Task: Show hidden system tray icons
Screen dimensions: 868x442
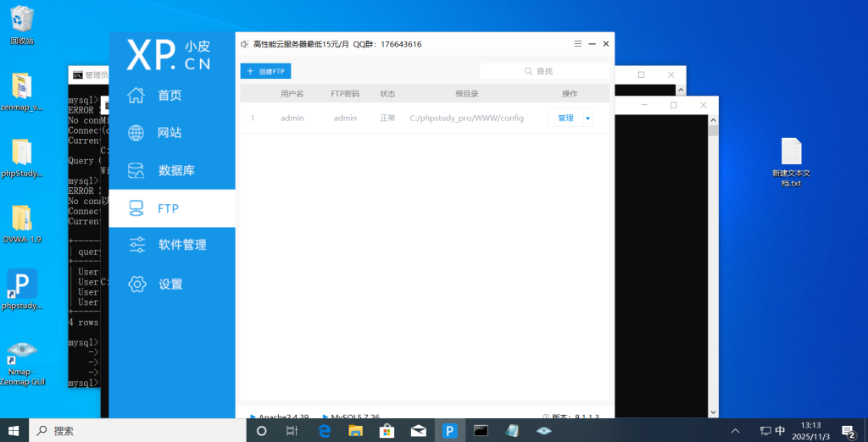Action: pos(735,430)
